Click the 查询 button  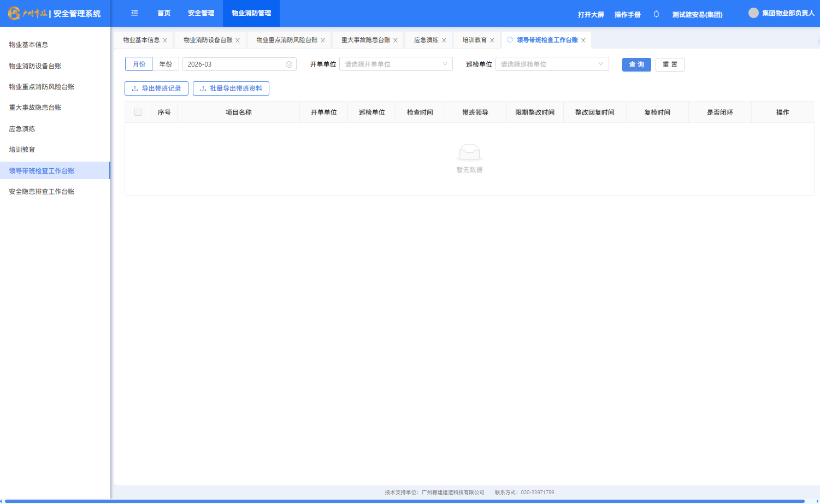tap(636, 64)
